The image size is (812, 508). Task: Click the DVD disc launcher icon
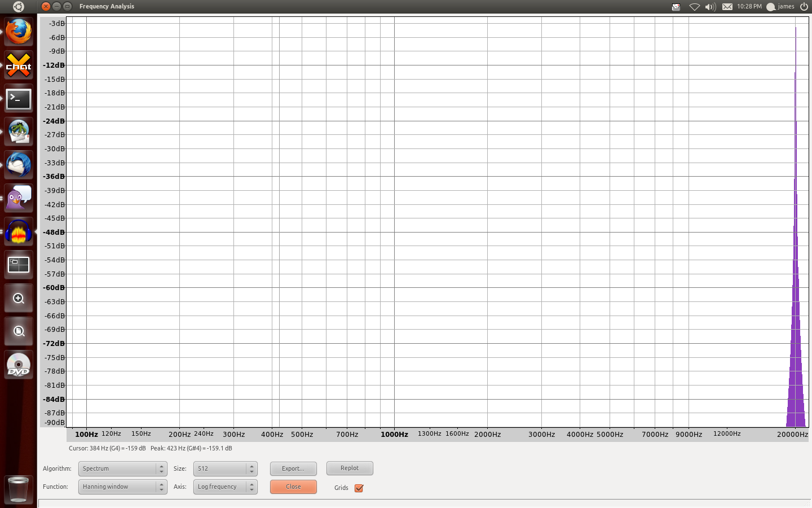click(x=19, y=365)
